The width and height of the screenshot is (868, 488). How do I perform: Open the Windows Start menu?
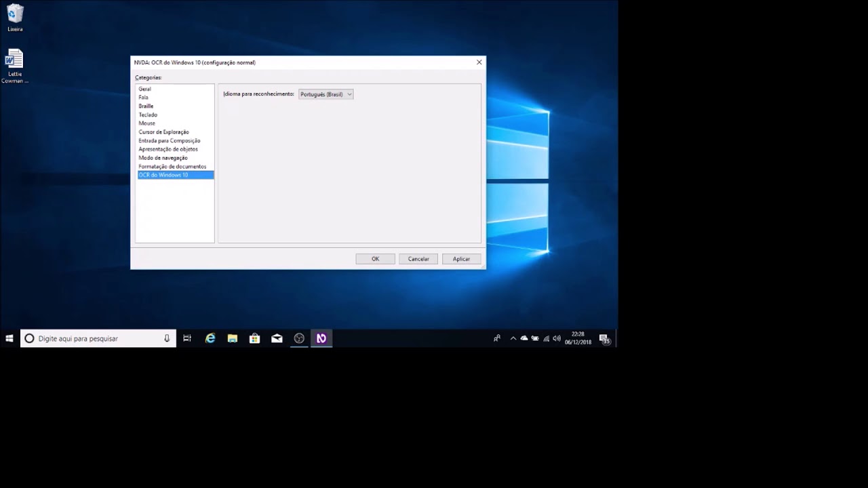click(x=9, y=338)
